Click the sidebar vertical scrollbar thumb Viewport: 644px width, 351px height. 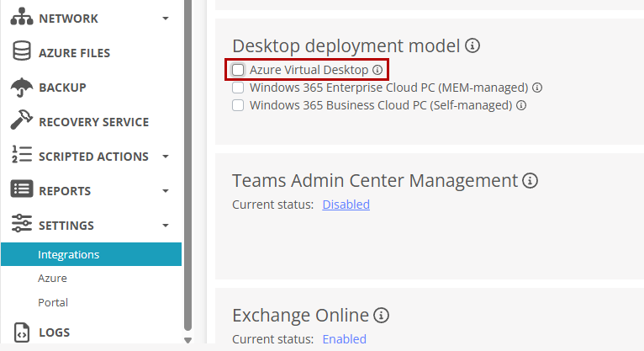tap(187, 164)
